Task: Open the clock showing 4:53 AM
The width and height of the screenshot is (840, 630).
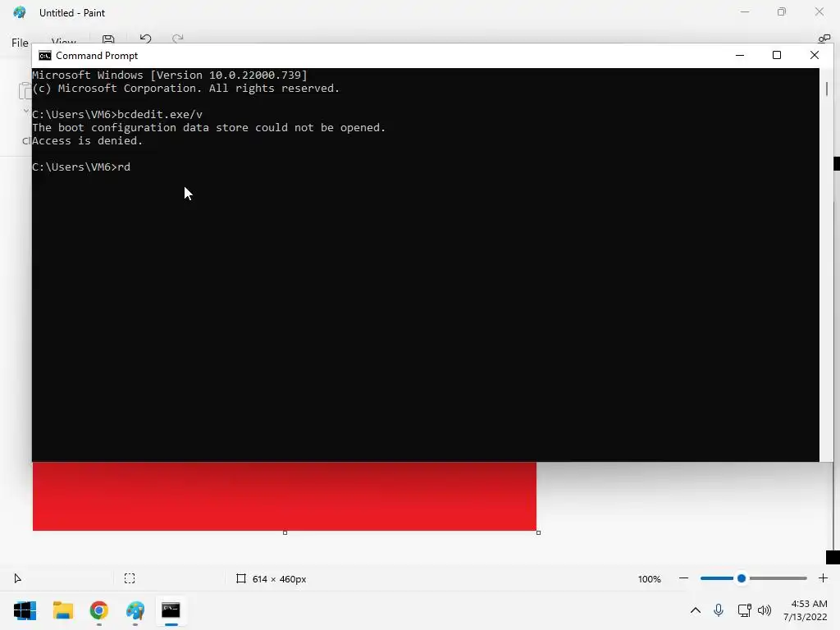Action: [806, 610]
